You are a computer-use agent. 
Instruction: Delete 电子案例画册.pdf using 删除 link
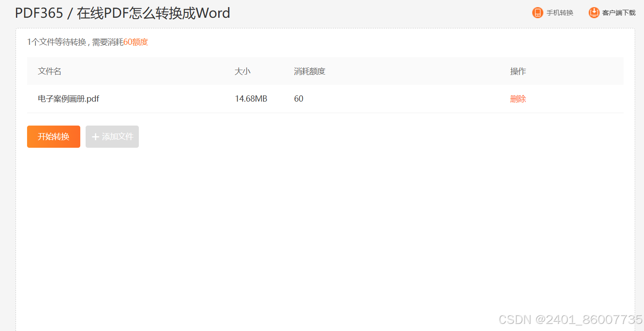click(x=518, y=99)
